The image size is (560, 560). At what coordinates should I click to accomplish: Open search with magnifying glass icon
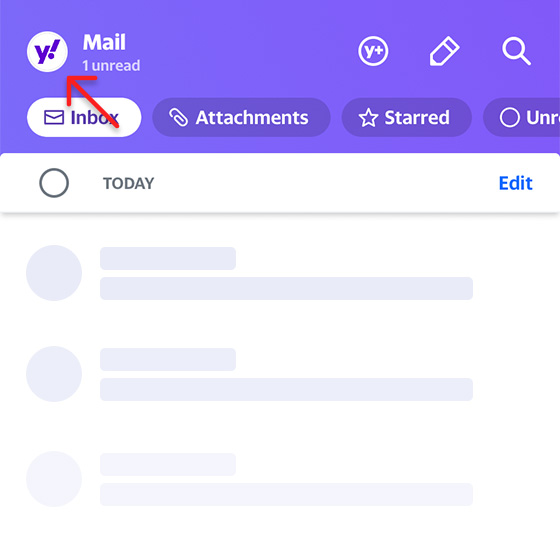click(516, 51)
